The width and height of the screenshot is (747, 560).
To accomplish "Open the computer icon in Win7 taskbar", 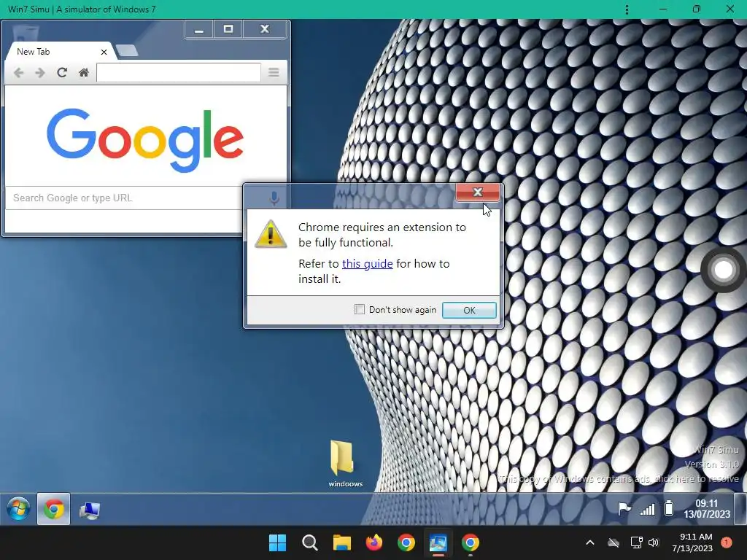I will click(x=89, y=510).
